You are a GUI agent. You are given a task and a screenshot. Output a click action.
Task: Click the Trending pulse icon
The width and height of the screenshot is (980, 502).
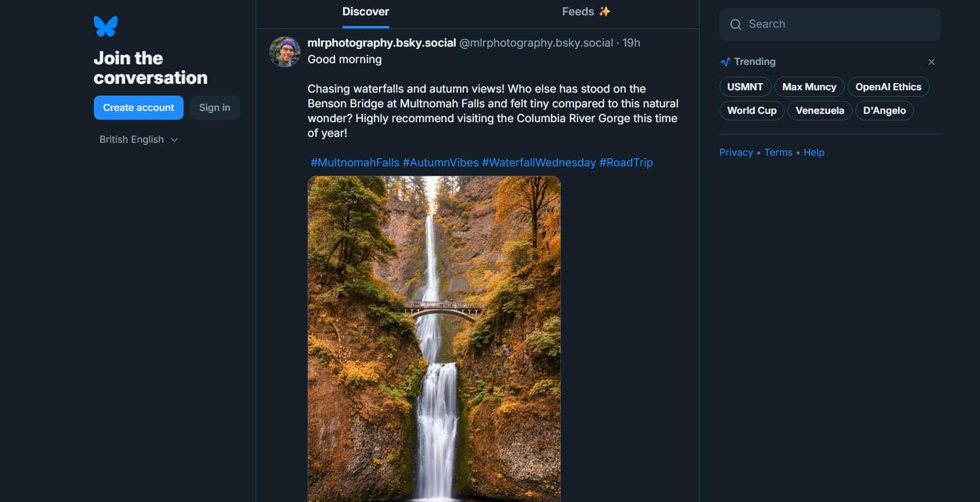pos(725,61)
